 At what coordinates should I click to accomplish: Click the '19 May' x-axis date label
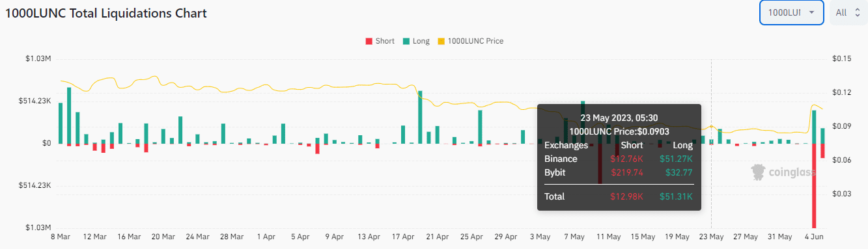(x=677, y=237)
